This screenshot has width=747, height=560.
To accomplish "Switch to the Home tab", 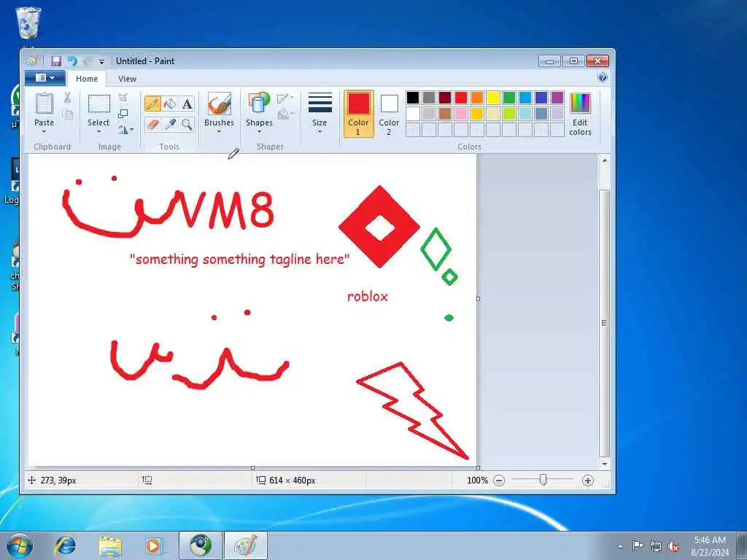I will (x=87, y=79).
